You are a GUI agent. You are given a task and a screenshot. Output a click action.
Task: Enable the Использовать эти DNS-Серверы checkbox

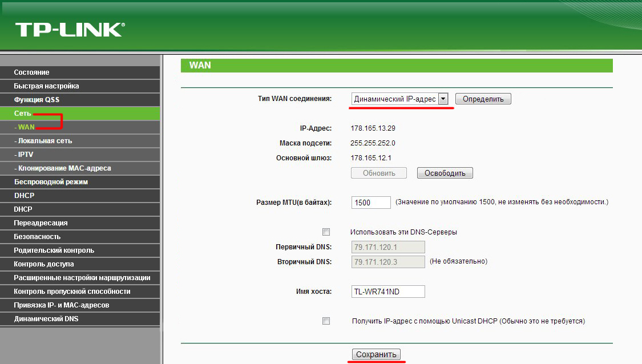pos(326,232)
